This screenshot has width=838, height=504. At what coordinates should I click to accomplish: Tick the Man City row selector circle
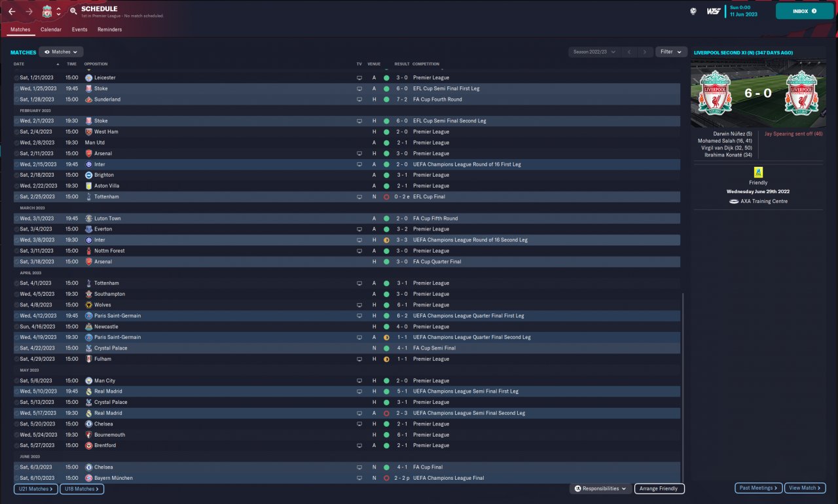[x=17, y=380]
